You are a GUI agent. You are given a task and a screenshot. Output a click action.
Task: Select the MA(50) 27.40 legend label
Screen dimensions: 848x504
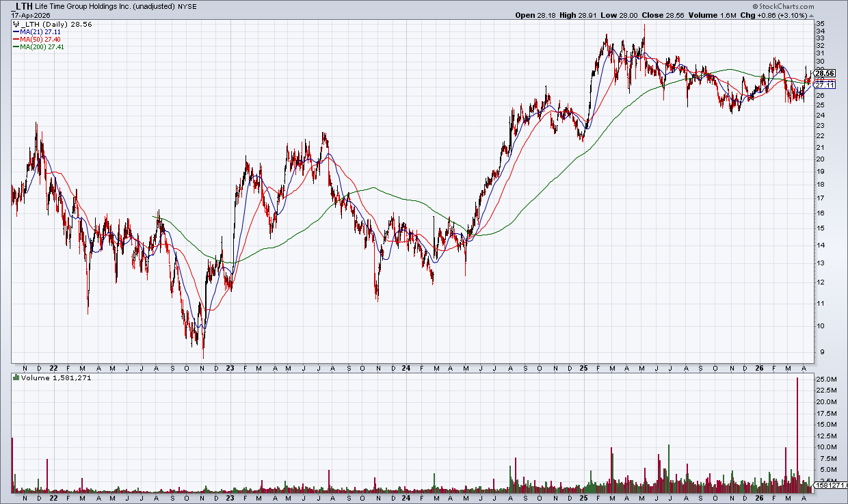42,39
